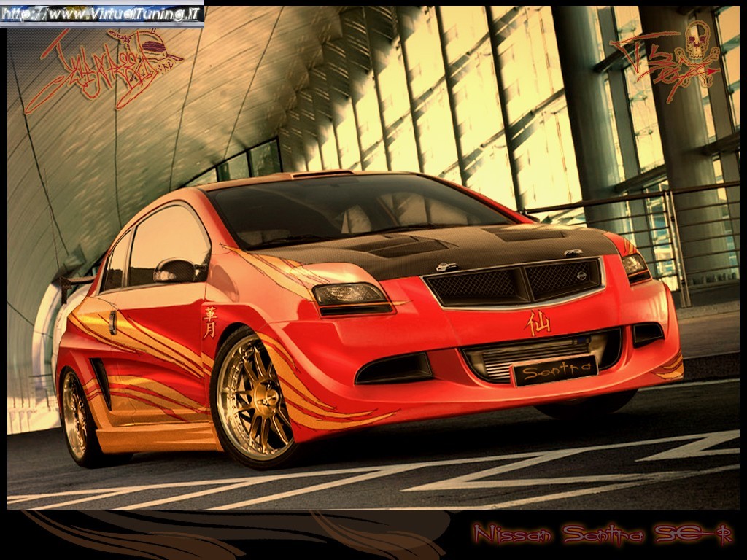
Task: Click the "Nissan Sentra SE-R" caption text
Action: click(x=603, y=534)
